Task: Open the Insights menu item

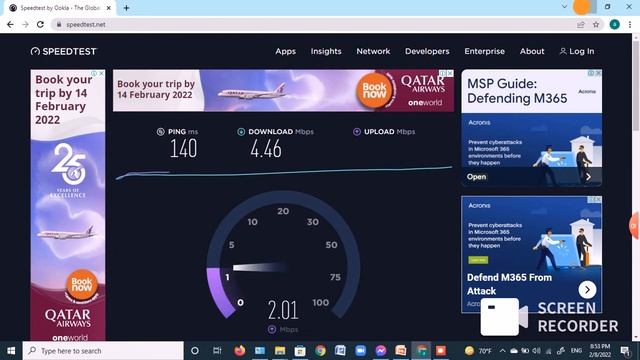Action: (x=326, y=51)
